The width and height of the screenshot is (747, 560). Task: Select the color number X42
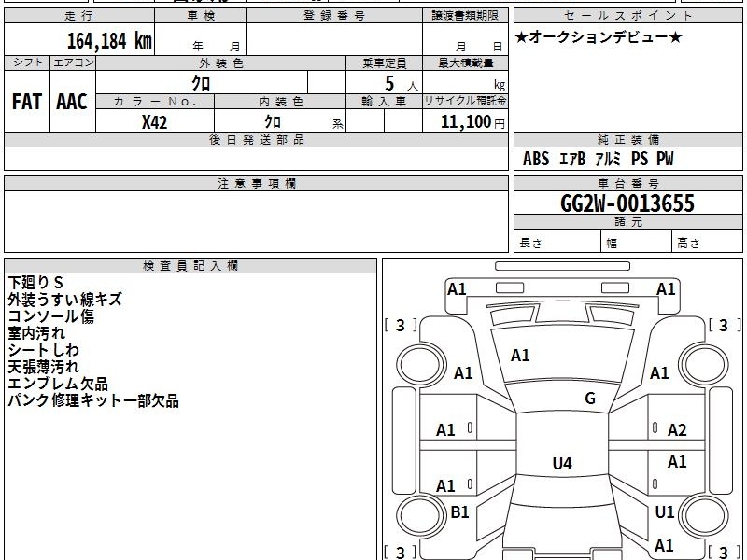tap(154, 122)
